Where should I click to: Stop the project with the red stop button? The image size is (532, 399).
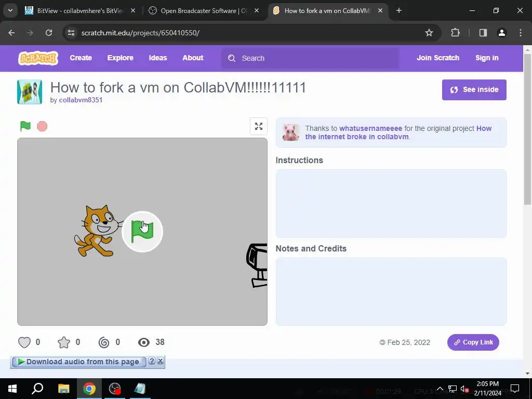[42, 126]
